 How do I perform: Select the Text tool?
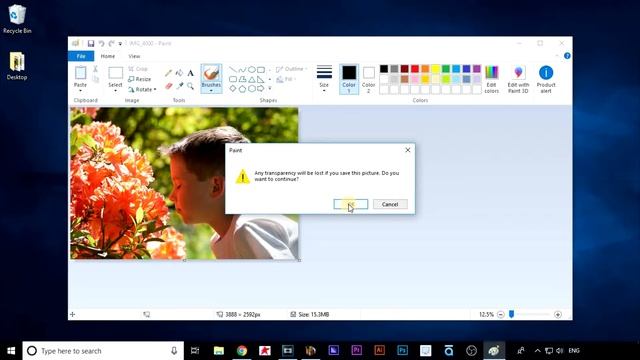click(x=190, y=73)
